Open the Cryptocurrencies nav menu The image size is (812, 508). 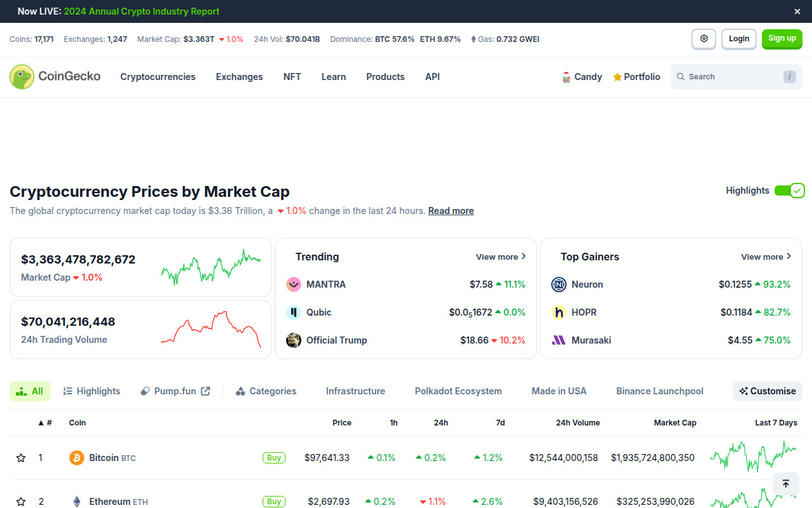158,77
